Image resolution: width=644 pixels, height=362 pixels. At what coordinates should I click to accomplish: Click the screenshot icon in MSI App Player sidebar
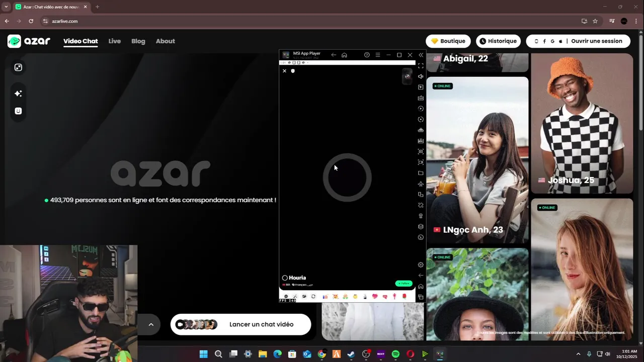point(421,151)
